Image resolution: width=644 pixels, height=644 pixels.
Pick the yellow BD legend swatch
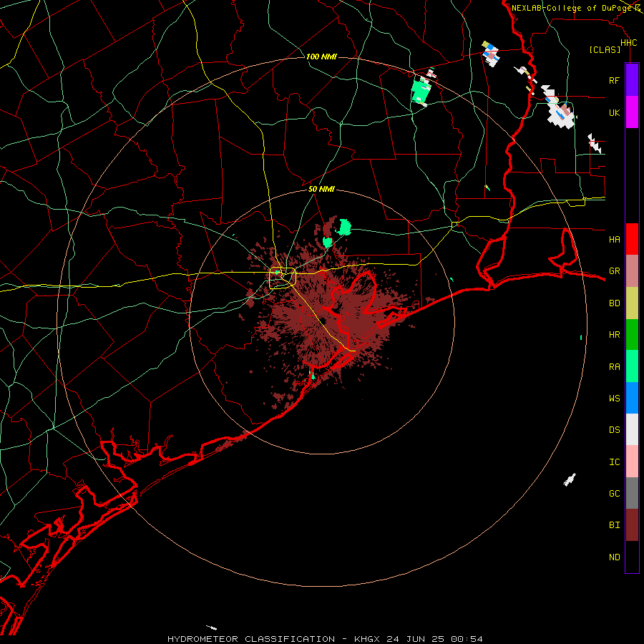(x=632, y=303)
